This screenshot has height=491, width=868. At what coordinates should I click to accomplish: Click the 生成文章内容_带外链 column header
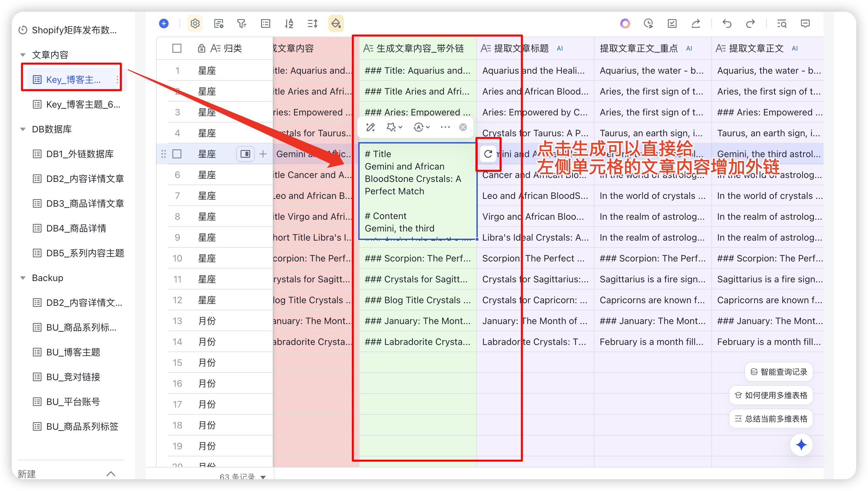pyautogui.click(x=418, y=48)
